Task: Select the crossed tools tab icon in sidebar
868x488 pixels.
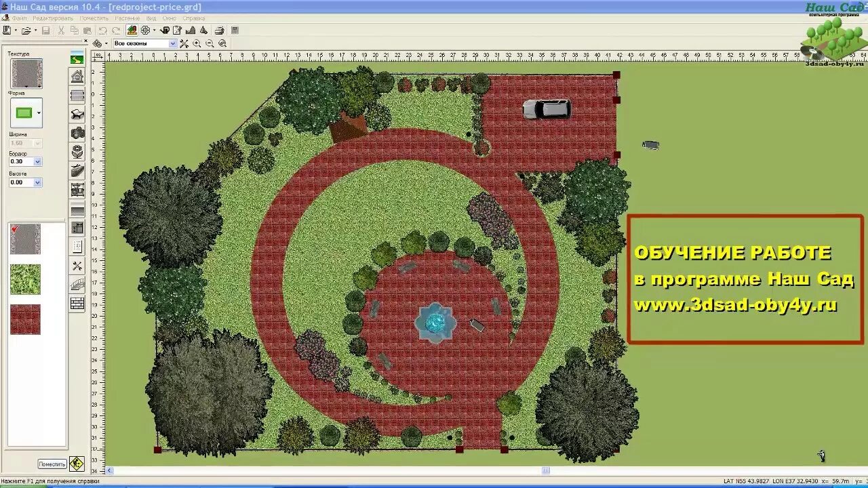Action: (x=77, y=265)
